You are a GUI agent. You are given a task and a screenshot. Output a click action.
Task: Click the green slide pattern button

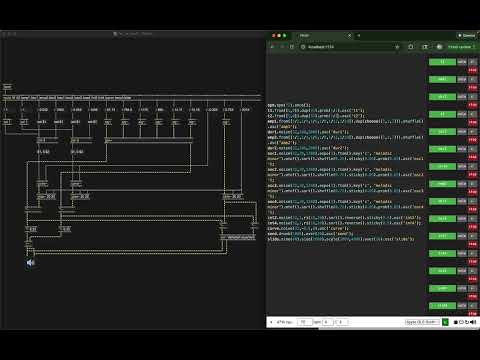click(442, 305)
